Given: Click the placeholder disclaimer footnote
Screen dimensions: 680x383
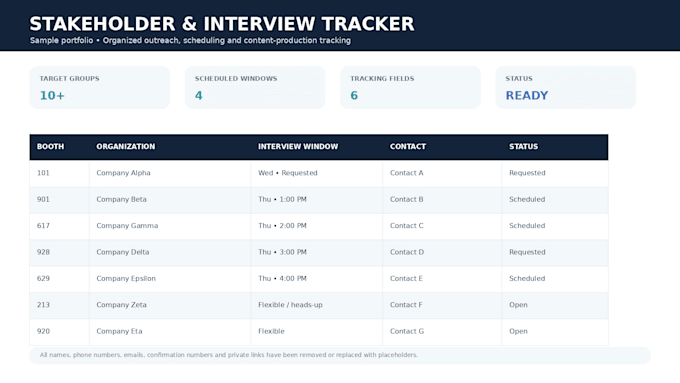Looking at the screenshot, I should (229, 355).
